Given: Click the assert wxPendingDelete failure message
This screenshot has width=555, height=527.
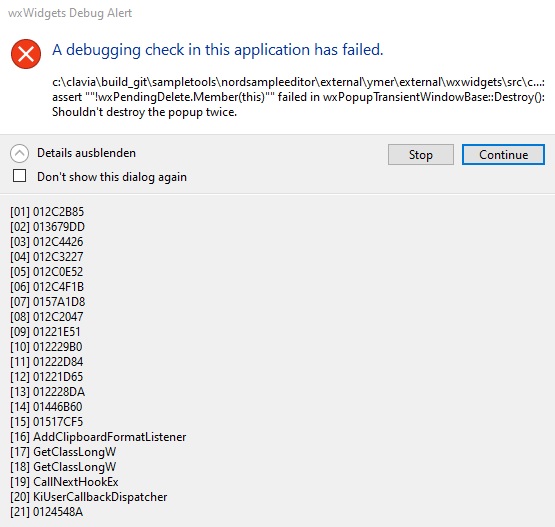Looking at the screenshot, I should (298, 97).
